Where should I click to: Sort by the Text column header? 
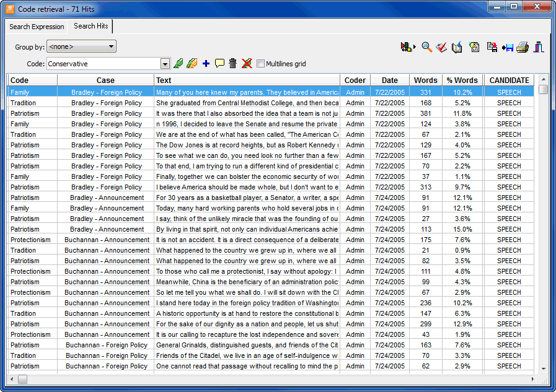[x=247, y=81]
